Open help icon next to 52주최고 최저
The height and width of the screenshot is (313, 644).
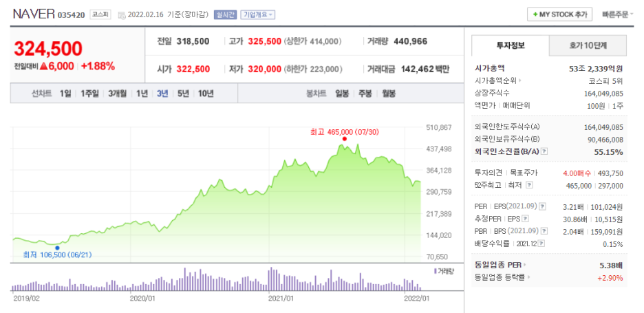529,185
